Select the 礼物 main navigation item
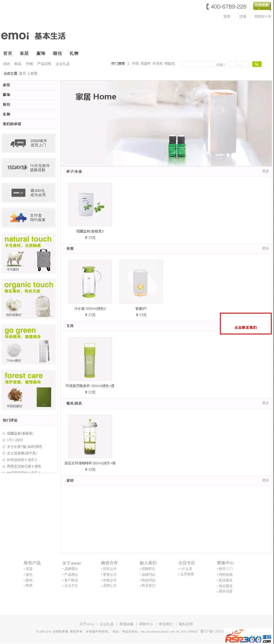The image size is (274, 644). point(74,53)
